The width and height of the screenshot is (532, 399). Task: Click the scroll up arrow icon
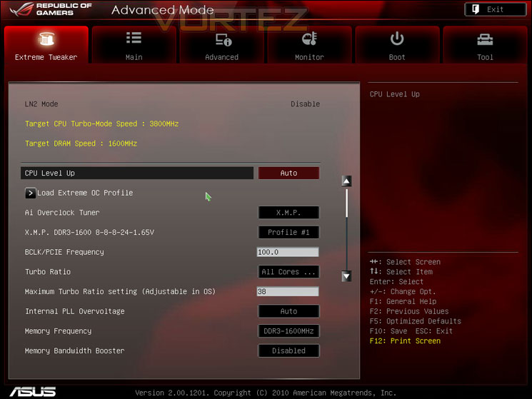coord(346,181)
